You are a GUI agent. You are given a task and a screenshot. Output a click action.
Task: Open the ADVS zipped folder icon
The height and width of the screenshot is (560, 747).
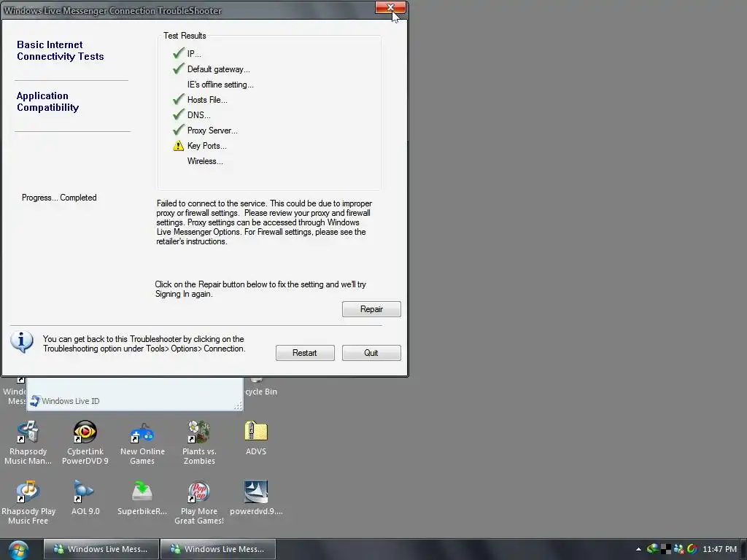[x=256, y=438]
